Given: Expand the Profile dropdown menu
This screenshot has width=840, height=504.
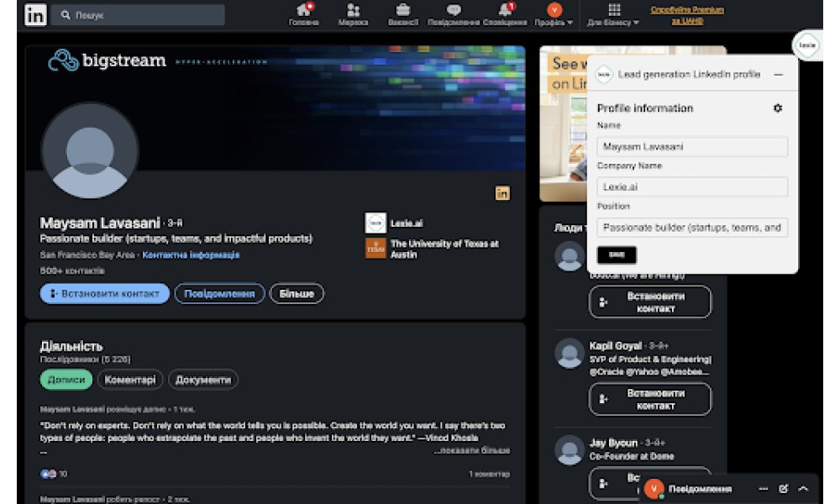Looking at the screenshot, I should [x=554, y=14].
